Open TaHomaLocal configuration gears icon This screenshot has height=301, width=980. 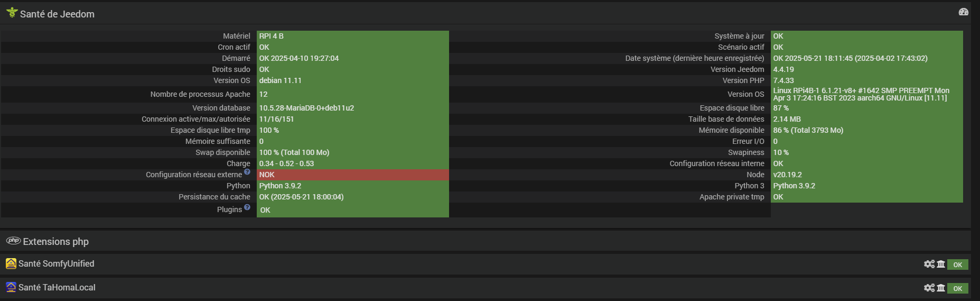point(929,288)
